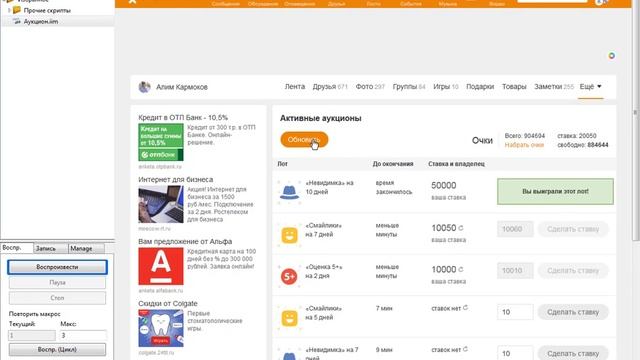Click the «Всего: 904694» points text
640x360 pixels.
(524, 136)
